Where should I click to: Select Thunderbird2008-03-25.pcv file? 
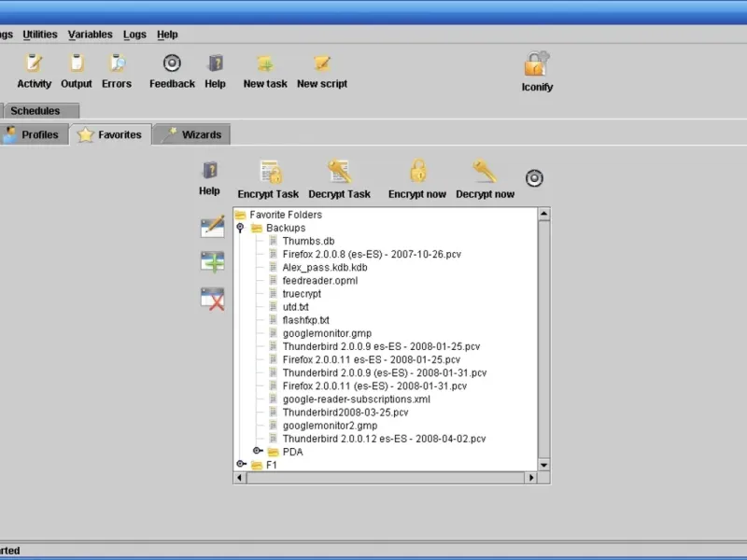pyautogui.click(x=345, y=413)
